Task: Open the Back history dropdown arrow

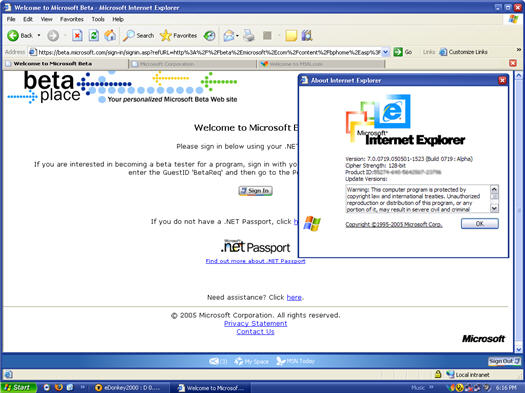Action: (39, 35)
